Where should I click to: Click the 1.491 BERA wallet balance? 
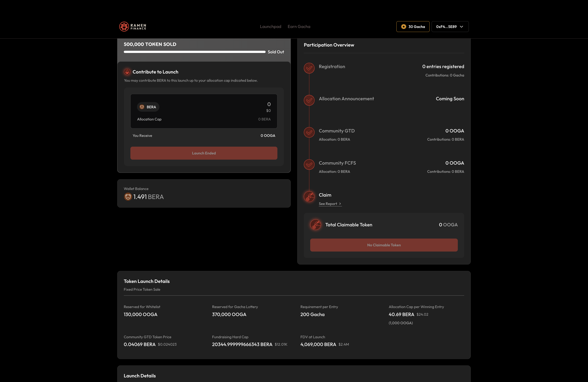[148, 197]
